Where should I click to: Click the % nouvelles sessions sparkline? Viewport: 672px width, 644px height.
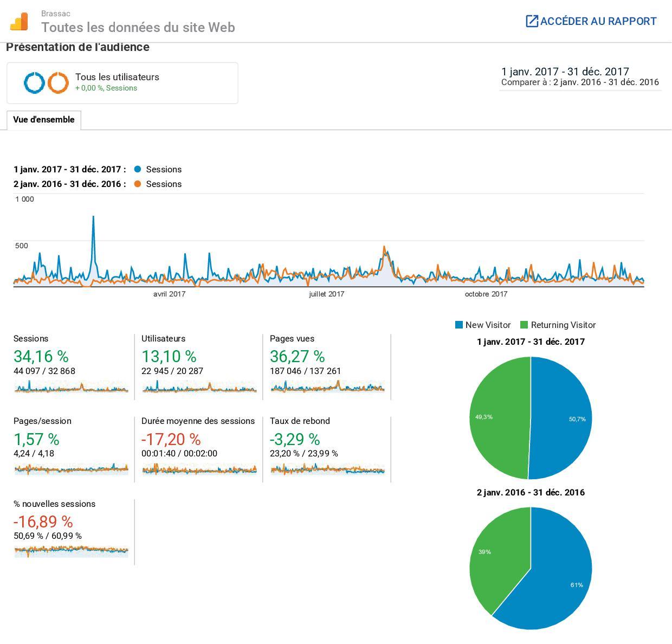pos(71,550)
